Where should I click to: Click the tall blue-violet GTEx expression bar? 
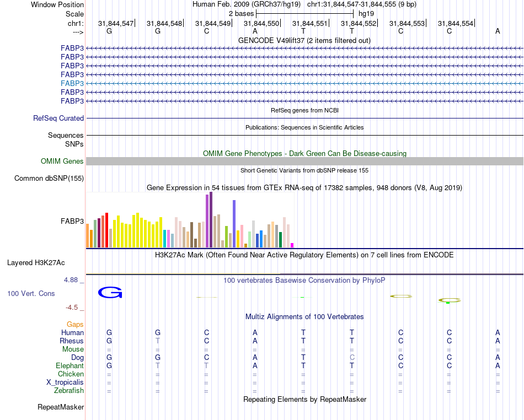click(x=234, y=224)
